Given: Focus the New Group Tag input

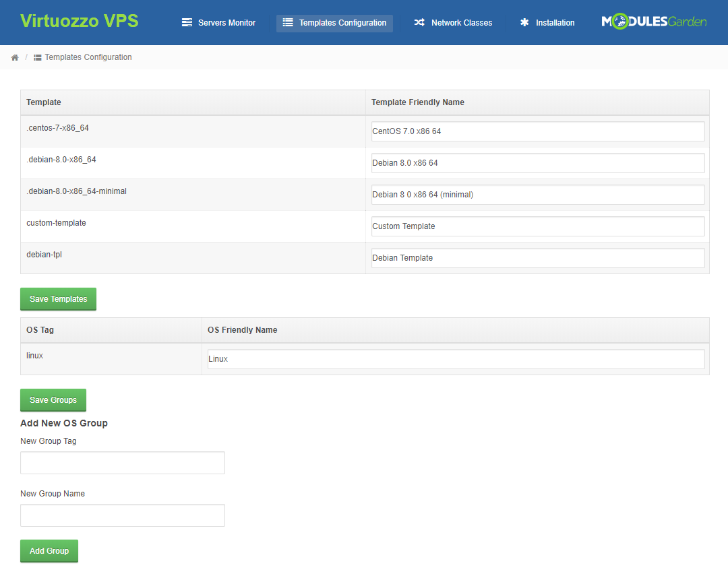Looking at the screenshot, I should [x=123, y=463].
